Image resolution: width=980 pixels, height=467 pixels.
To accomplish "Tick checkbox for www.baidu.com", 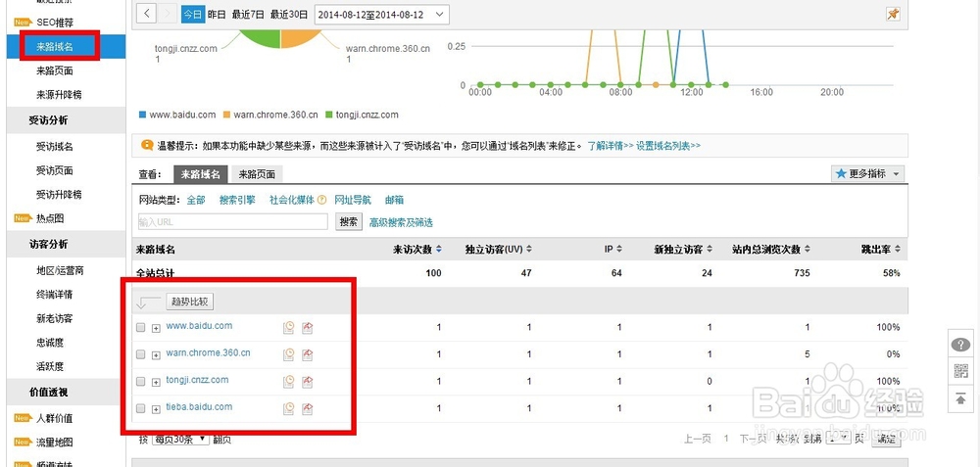I will (x=140, y=328).
